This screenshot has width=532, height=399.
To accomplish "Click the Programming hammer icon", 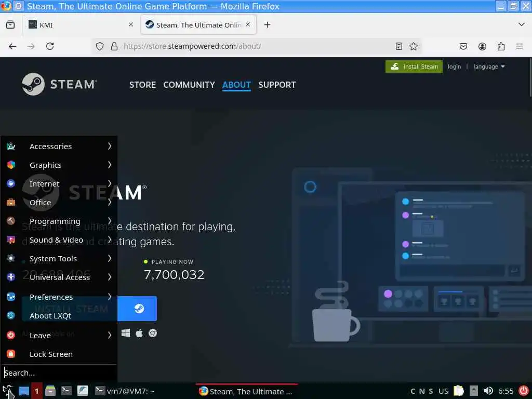I will (x=11, y=221).
